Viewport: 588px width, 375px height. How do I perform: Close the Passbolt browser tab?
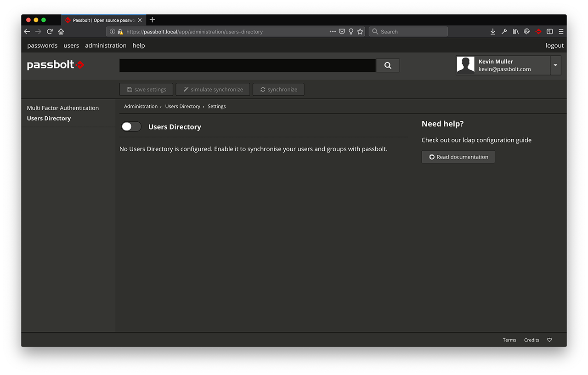point(140,20)
